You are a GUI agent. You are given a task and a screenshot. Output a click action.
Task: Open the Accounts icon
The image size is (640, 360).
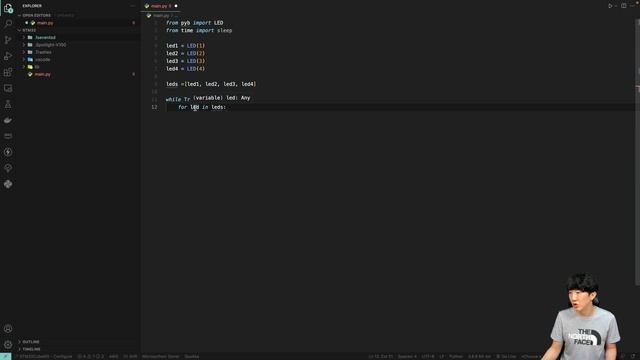pos(8,329)
